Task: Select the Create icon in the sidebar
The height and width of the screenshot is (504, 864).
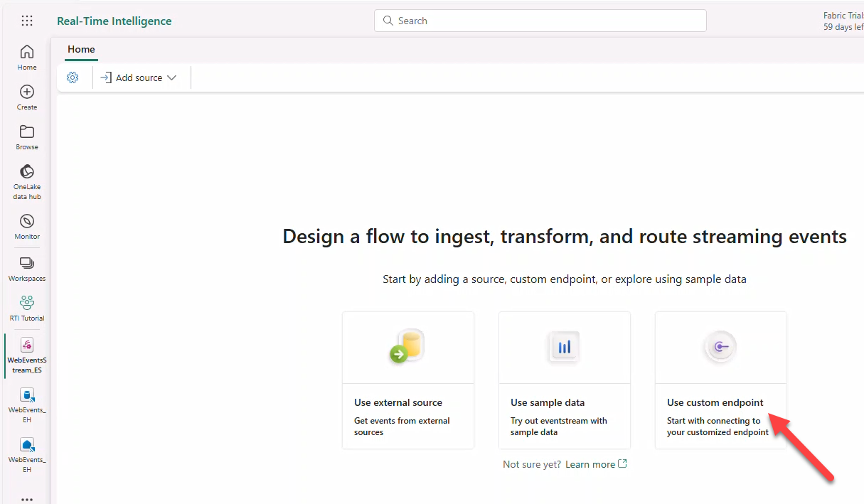Action: (26, 96)
